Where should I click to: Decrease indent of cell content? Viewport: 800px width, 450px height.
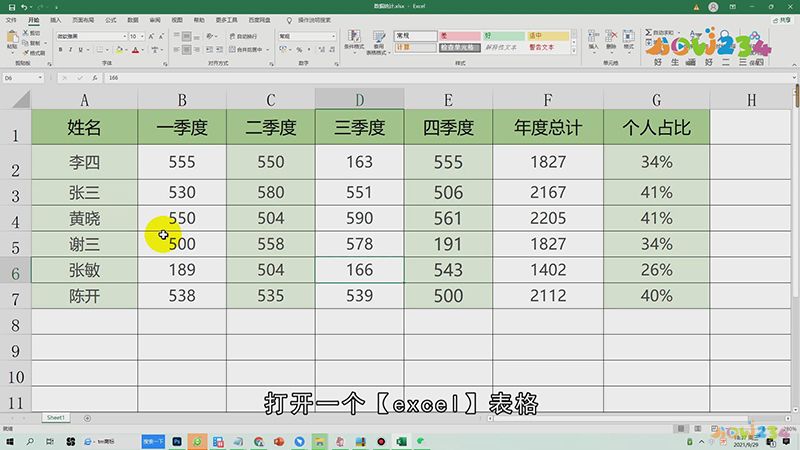(209, 49)
